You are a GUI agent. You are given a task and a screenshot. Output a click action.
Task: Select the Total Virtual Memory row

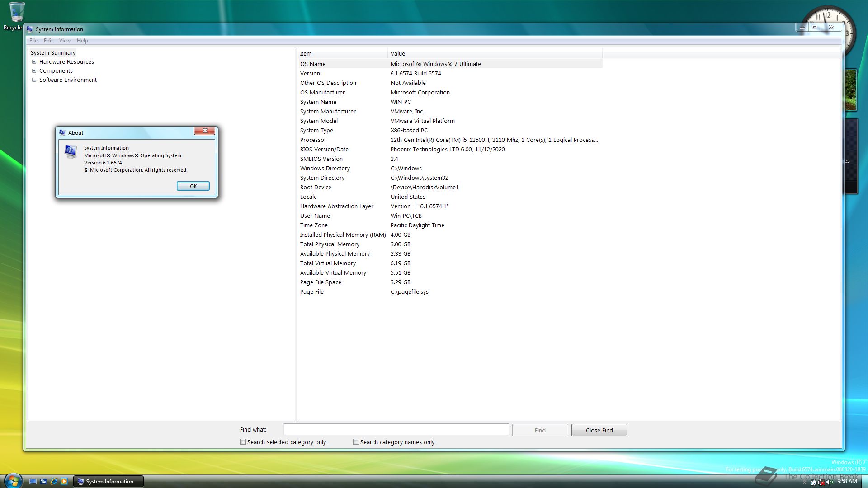[x=450, y=263]
